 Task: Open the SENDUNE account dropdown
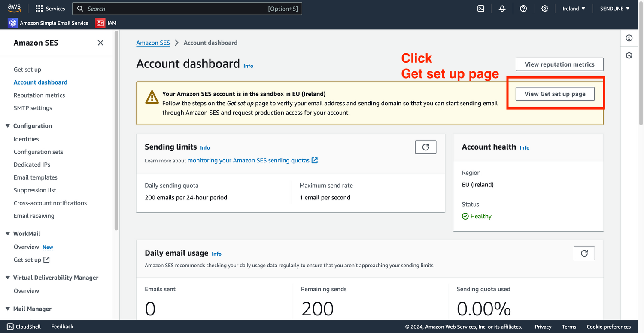[x=615, y=9]
